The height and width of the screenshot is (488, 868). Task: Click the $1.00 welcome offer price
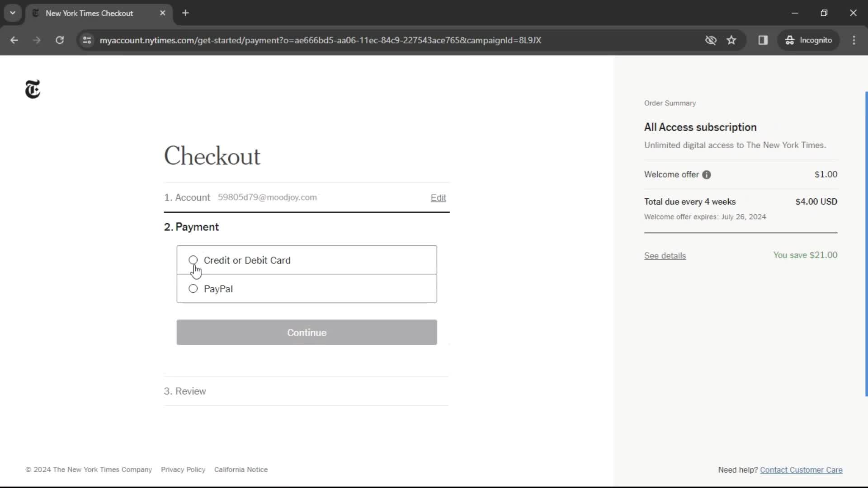(826, 174)
